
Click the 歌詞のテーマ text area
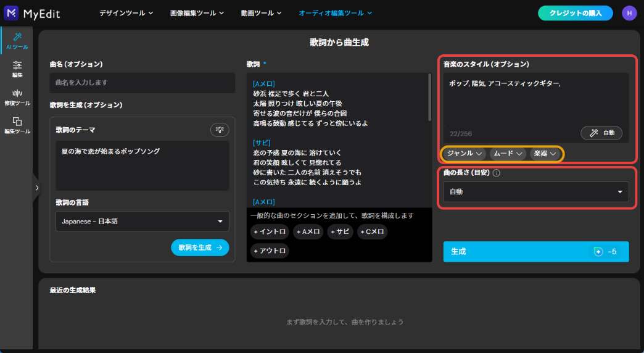(x=142, y=165)
